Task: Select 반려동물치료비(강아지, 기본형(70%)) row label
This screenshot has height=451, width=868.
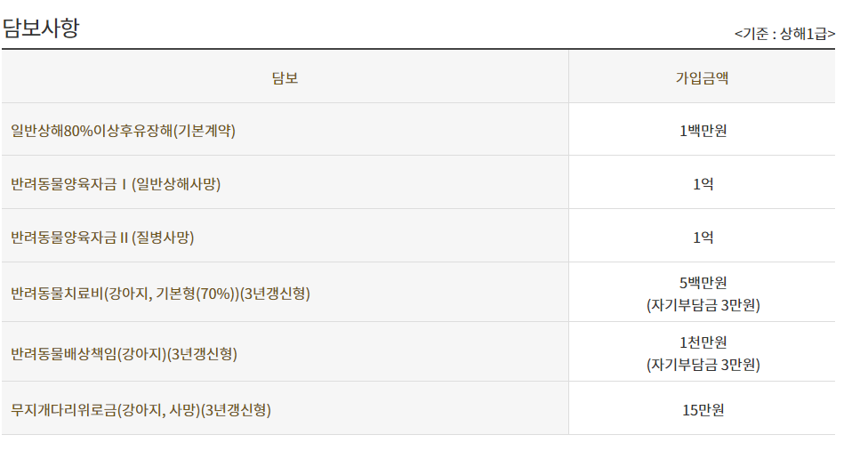Action: click(161, 293)
